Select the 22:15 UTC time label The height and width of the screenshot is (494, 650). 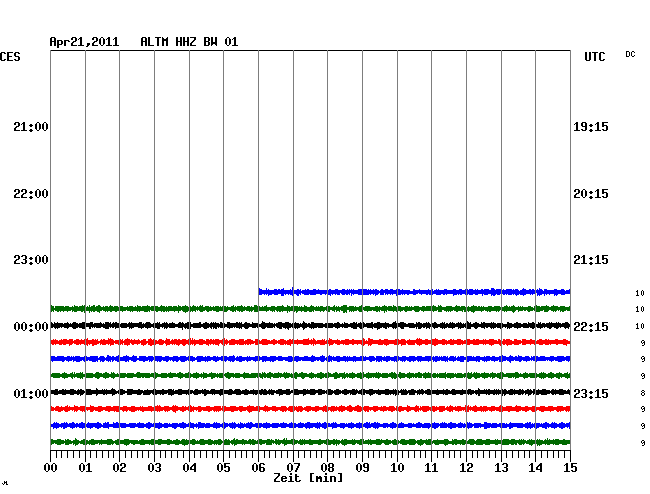(x=591, y=327)
